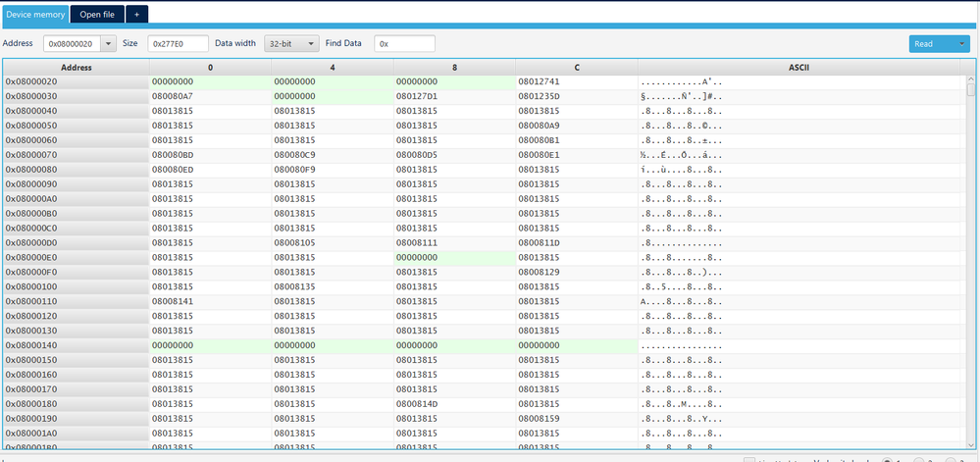Click the column header labeled 8
980x462 pixels.
pyautogui.click(x=454, y=68)
